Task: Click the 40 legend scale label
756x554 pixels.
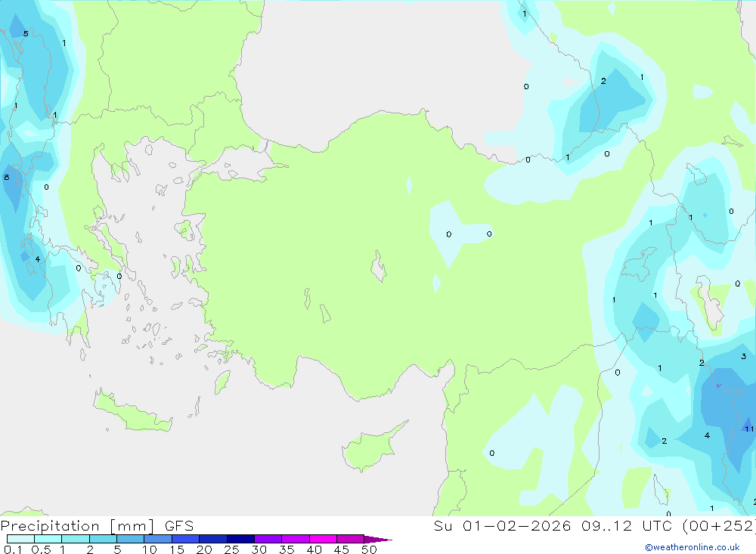Action: (314, 549)
